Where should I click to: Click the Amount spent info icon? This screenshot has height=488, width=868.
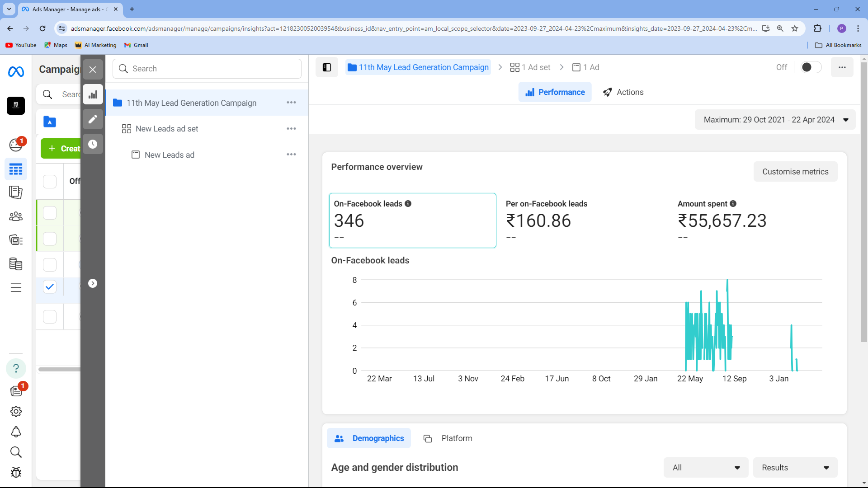733,204
